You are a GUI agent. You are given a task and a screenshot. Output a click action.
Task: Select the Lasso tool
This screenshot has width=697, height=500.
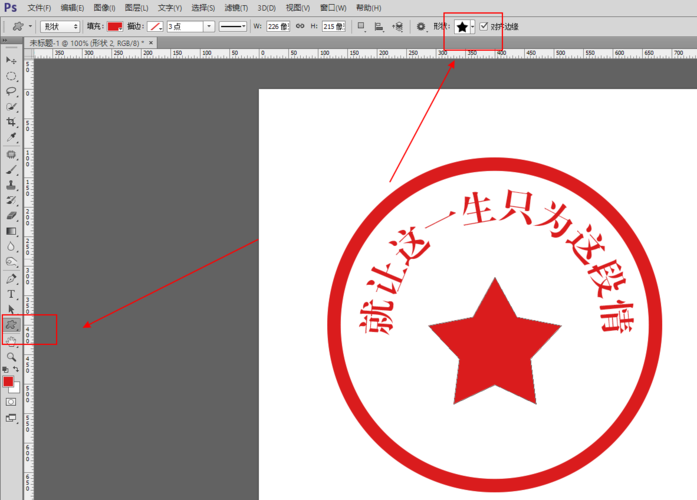[11, 92]
